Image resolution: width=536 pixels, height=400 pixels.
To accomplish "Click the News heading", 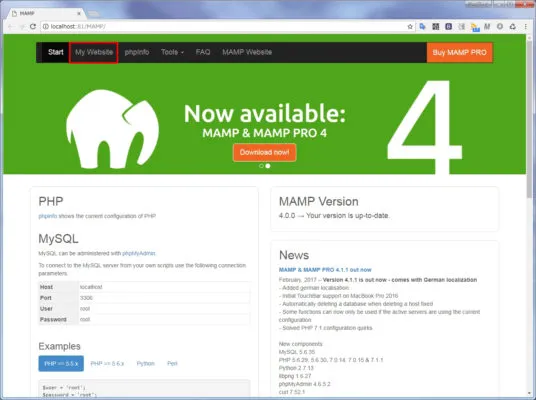I will (294, 255).
